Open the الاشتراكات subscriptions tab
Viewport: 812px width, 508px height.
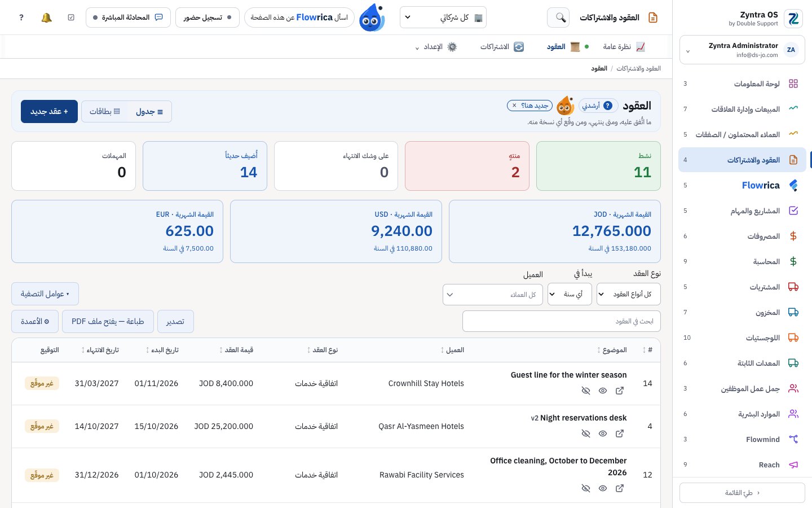coord(502,47)
